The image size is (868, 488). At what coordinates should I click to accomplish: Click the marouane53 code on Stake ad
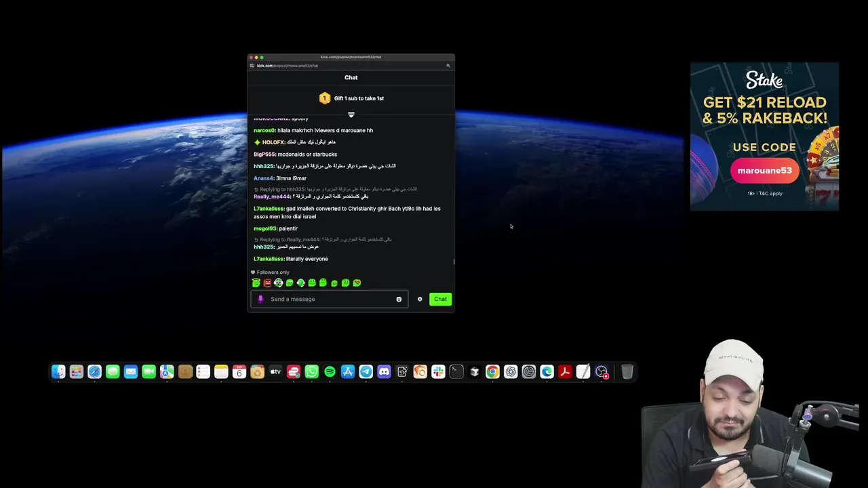[x=764, y=171]
